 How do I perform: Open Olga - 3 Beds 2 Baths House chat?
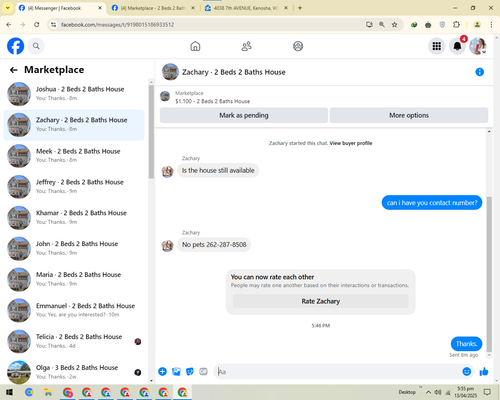74,372
